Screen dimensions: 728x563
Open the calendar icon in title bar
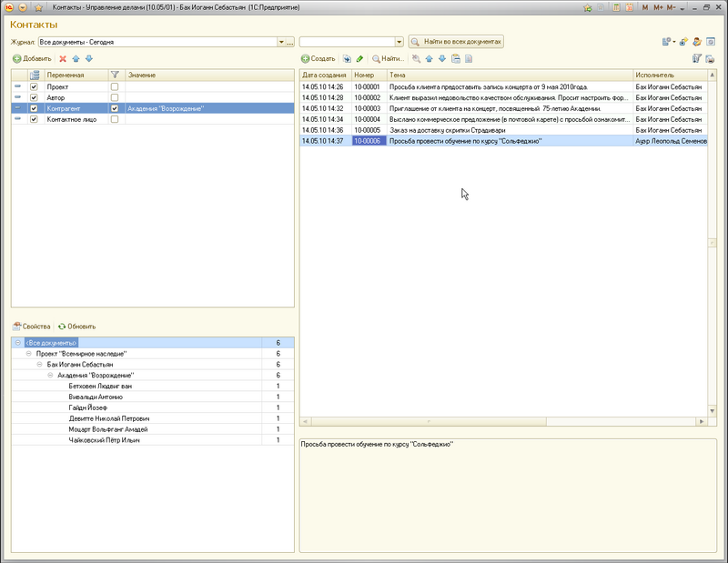[x=629, y=7]
